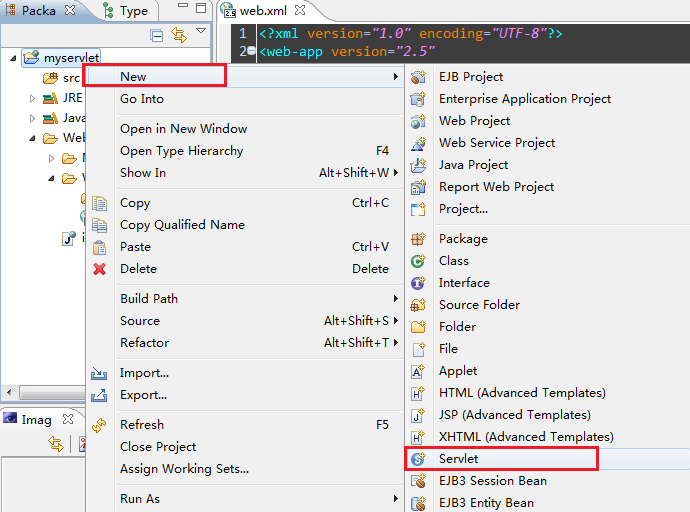This screenshot has height=512, width=690.
Task: Click the Refresh arrows icon
Action: 99,425
